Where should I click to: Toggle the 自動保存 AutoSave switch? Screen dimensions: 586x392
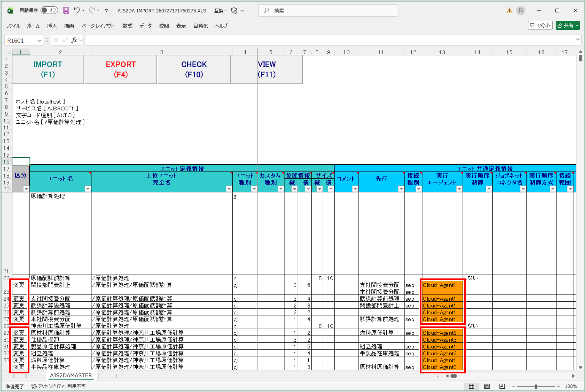point(49,10)
